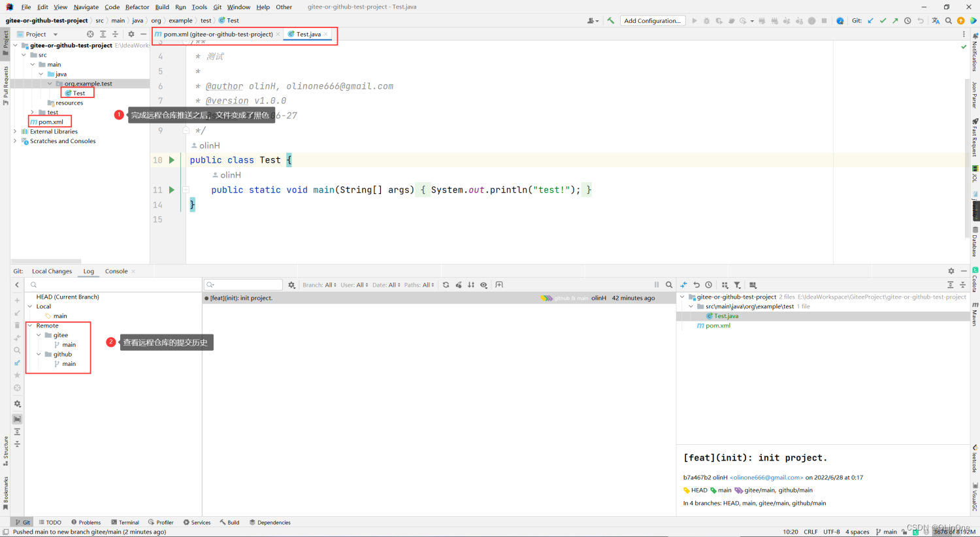Click the Build Project hammer icon
The image size is (980, 537).
[610, 20]
